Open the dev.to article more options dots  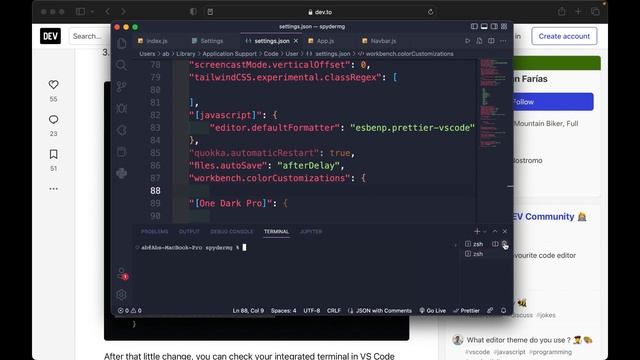pyautogui.click(x=53, y=189)
